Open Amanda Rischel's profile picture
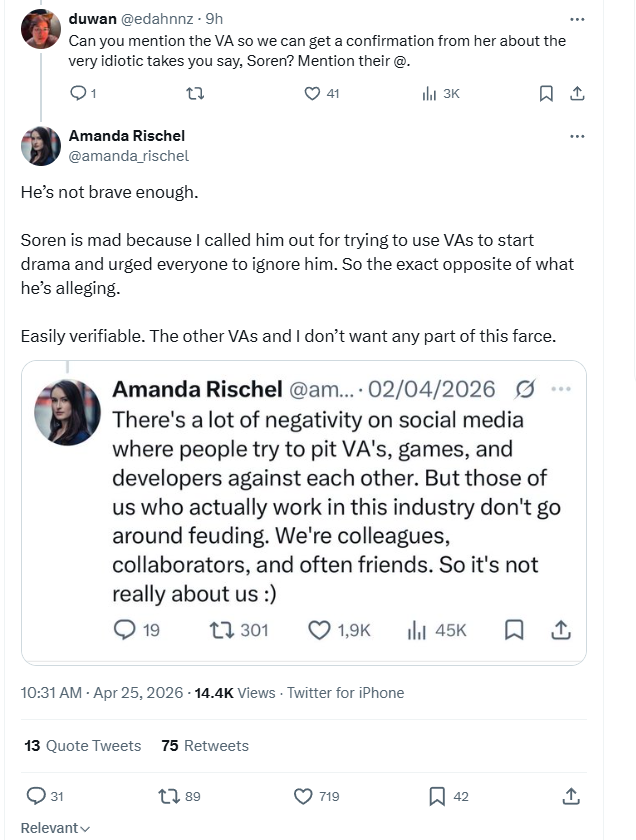 pyautogui.click(x=41, y=146)
